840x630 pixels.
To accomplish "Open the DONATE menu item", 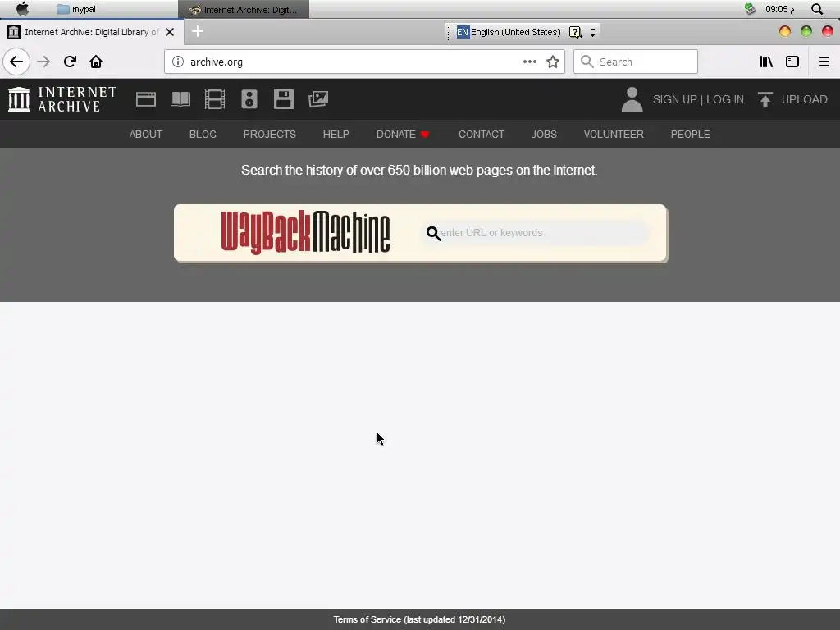I will [403, 135].
